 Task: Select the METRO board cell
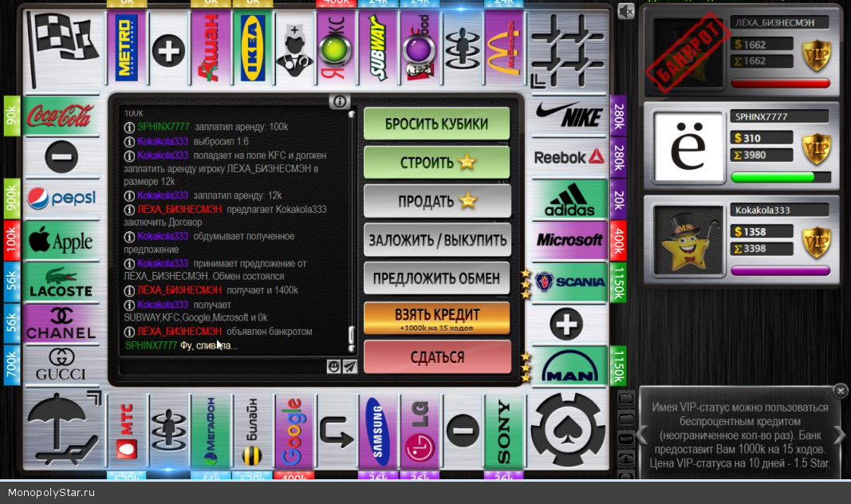pos(127,49)
